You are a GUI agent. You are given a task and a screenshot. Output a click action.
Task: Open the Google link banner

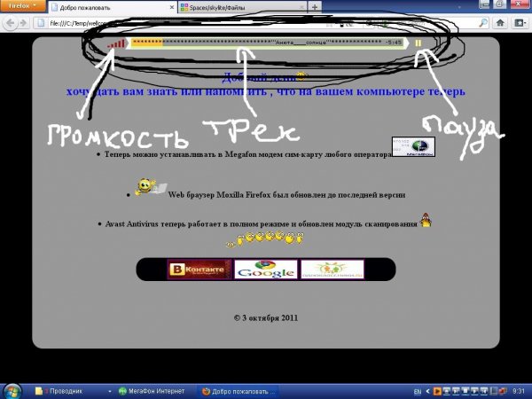point(266,270)
